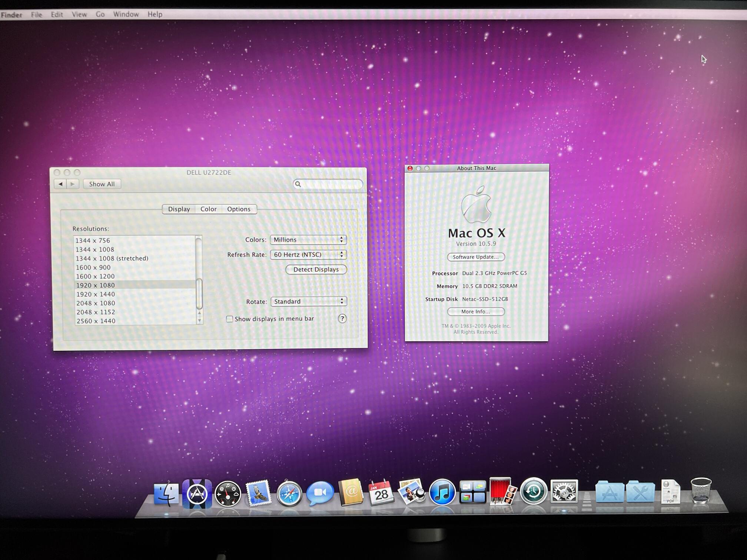
Task: Launch Dashboard from the Dock
Action: coord(228,494)
